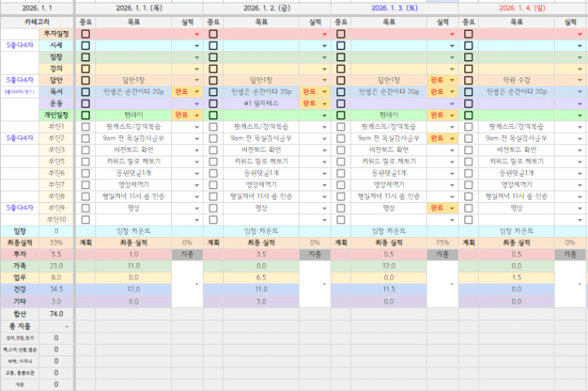Select the 루틴10 row label

tap(56, 219)
